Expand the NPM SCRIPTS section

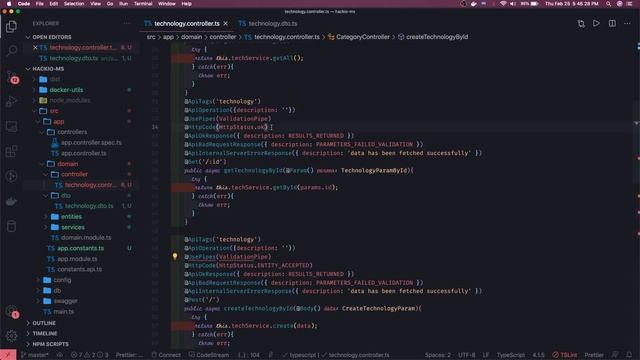[50, 344]
